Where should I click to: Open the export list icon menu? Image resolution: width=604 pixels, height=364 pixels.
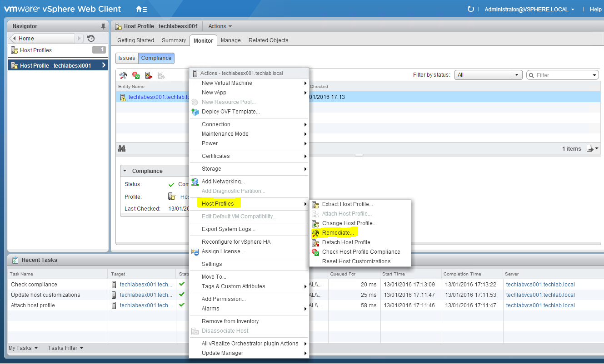tap(592, 148)
